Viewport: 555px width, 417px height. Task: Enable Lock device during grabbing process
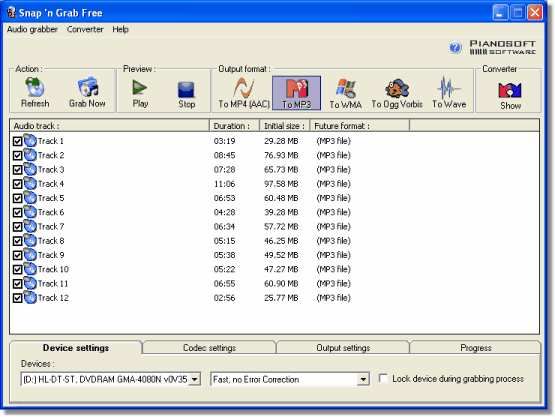coord(383,378)
